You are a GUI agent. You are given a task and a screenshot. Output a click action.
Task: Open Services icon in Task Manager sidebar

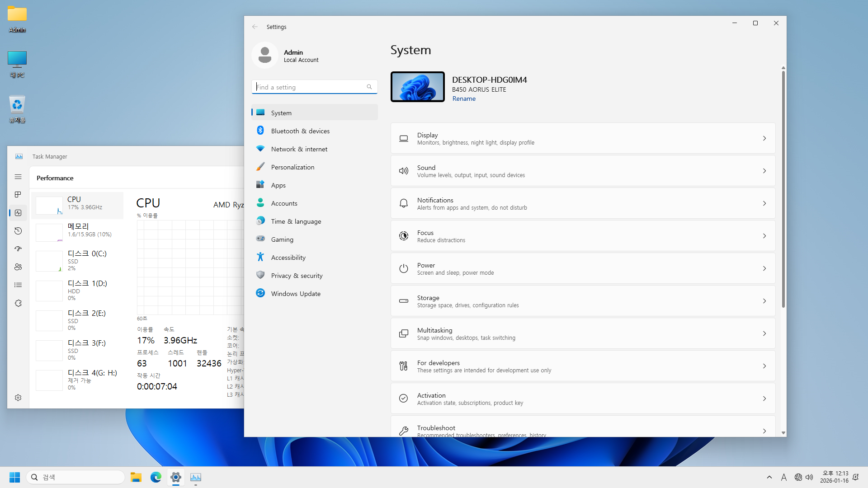click(x=18, y=303)
